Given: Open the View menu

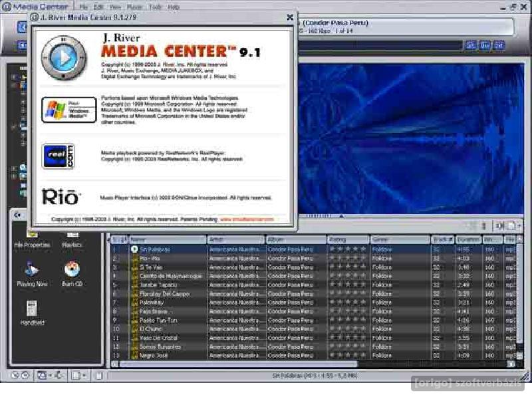Looking at the screenshot, I should coord(115,7).
